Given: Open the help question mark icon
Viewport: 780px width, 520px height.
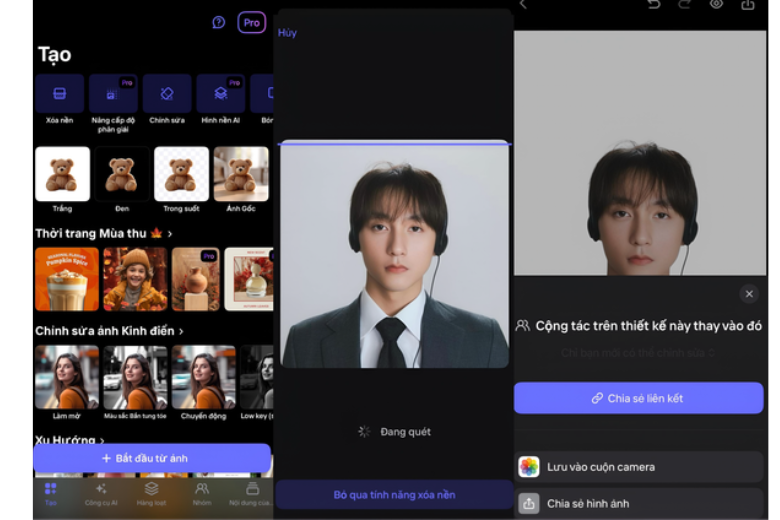Looking at the screenshot, I should click(x=218, y=22).
